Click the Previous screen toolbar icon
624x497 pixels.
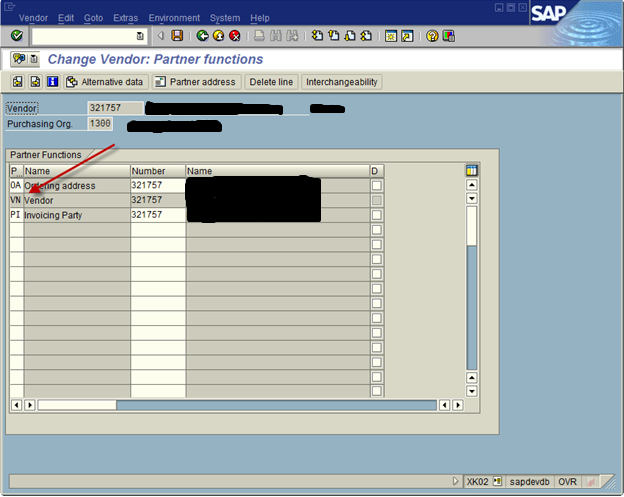coord(18,82)
